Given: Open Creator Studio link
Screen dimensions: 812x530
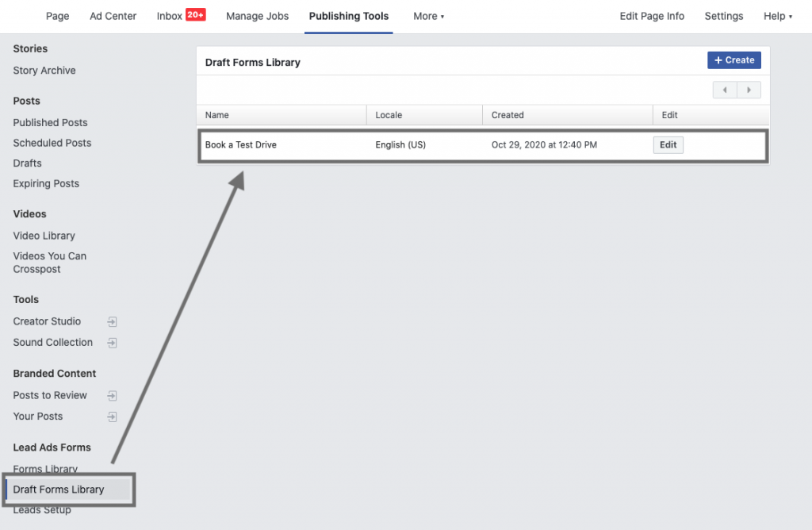Looking at the screenshot, I should tap(47, 321).
